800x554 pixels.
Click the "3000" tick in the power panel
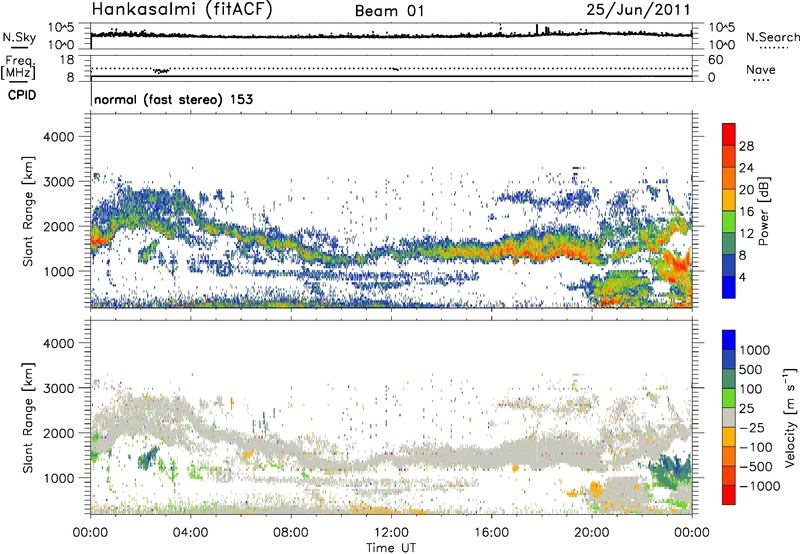tap(58, 182)
